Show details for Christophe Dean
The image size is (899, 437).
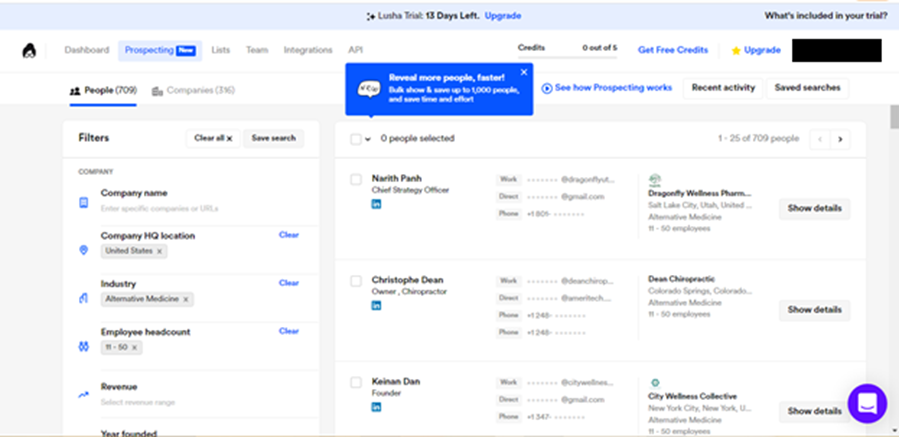point(814,310)
